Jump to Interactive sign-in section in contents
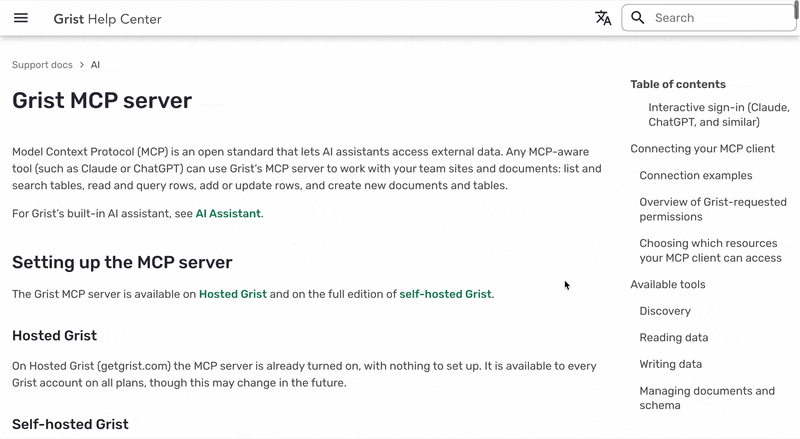 (x=719, y=115)
